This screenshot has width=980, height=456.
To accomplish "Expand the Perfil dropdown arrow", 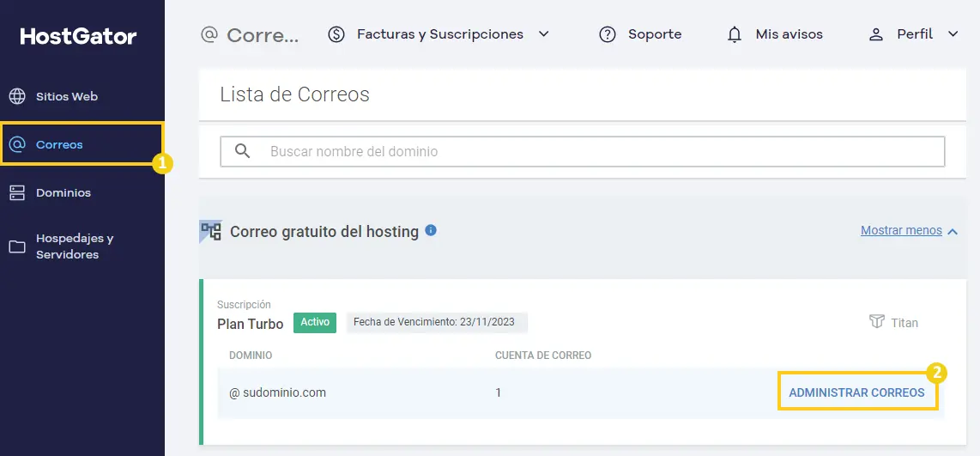I will [x=953, y=34].
